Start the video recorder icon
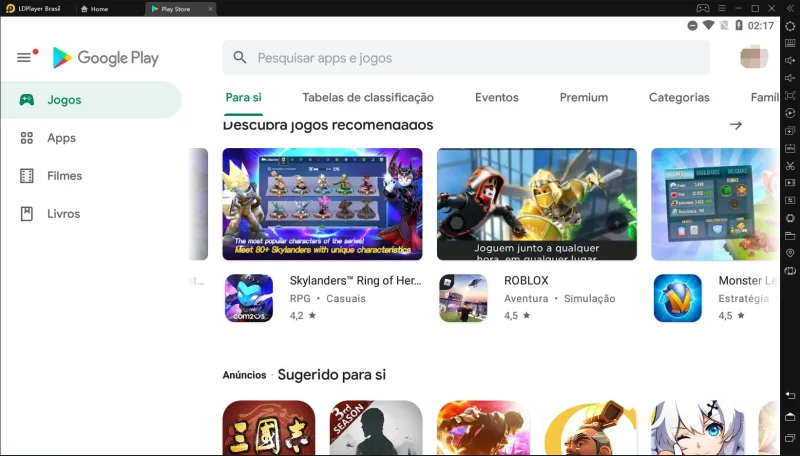 click(x=790, y=183)
